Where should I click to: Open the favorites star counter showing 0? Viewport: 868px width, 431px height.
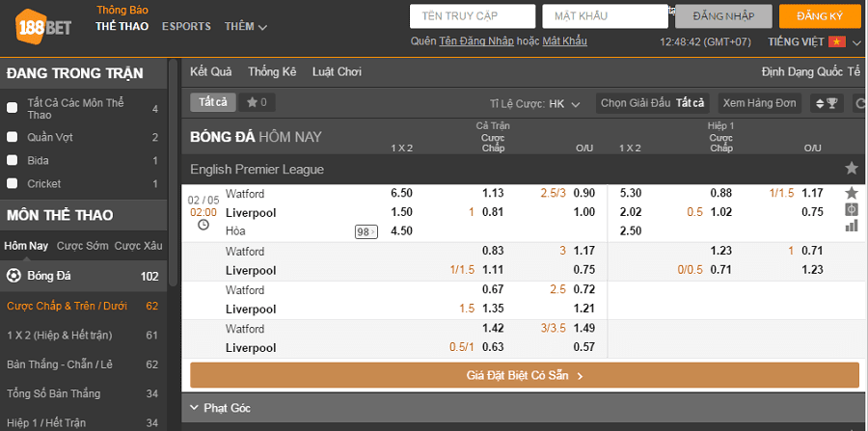[x=257, y=102]
